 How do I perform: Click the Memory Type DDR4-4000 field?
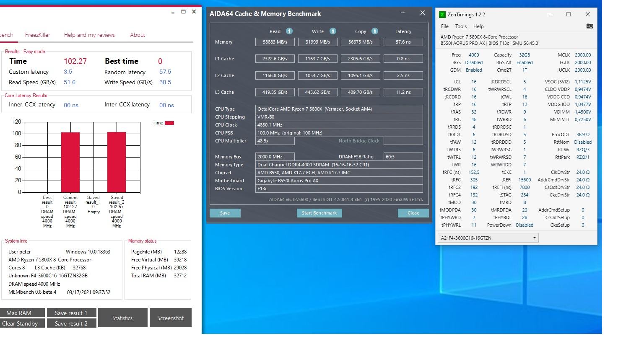pos(339,165)
